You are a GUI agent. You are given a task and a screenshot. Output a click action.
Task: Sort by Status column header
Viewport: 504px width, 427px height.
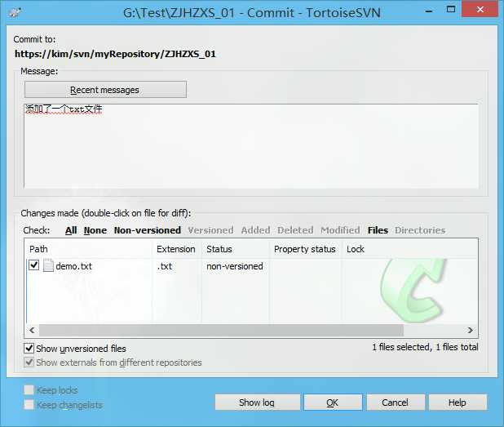(x=236, y=249)
